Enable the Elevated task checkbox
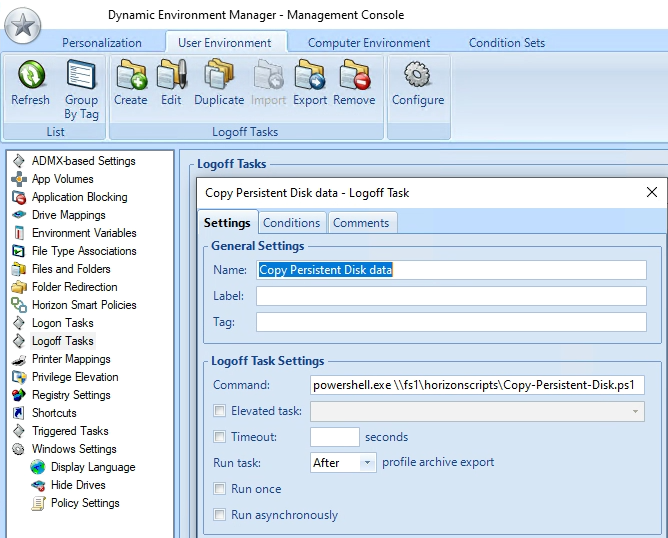 coord(219,411)
